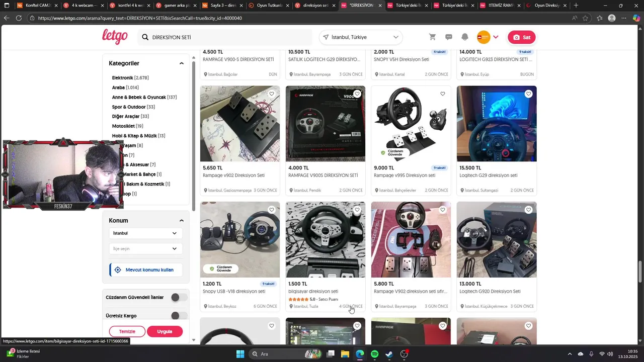Favorite the Rampage V902 5.800 TL listing
Viewport: 644px width, 362px height.
[x=443, y=210]
